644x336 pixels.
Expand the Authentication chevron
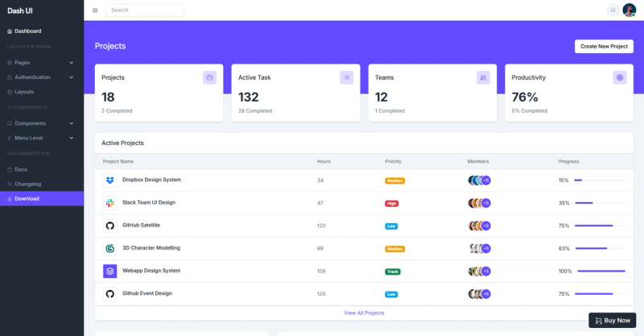[72, 77]
